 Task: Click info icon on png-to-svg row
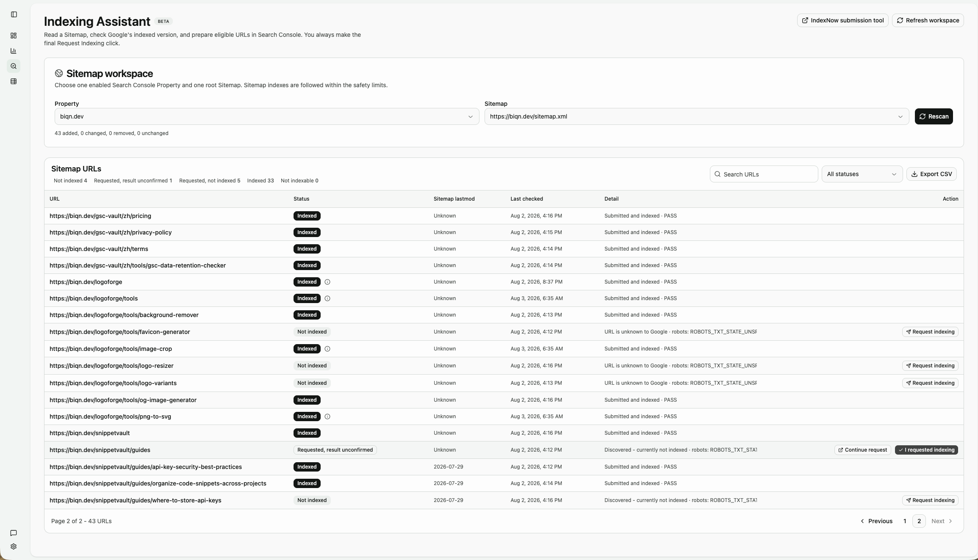click(327, 417)
